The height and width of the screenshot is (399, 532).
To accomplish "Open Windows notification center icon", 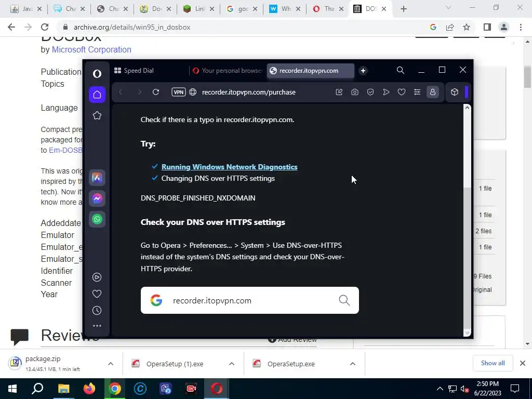I will coord(515,389).
